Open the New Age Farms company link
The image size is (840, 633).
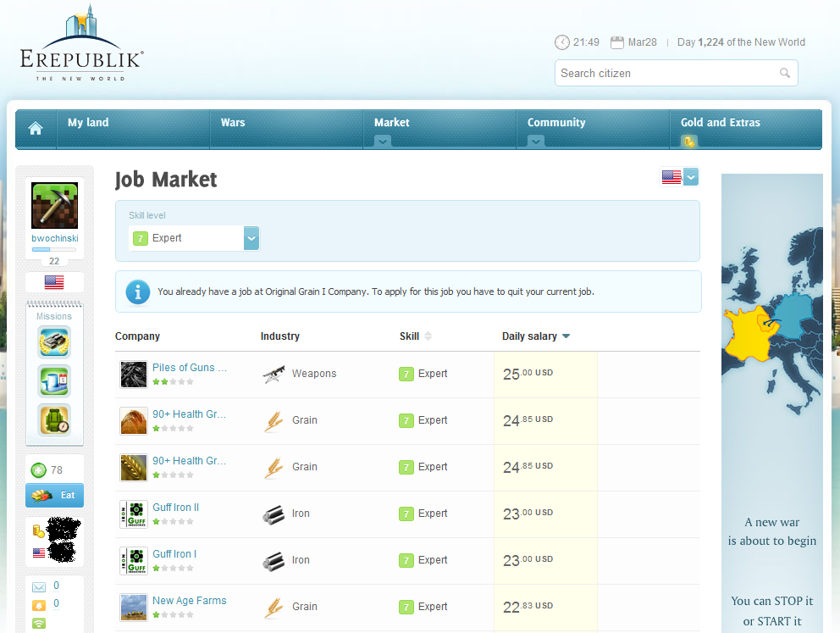[190, 601]
